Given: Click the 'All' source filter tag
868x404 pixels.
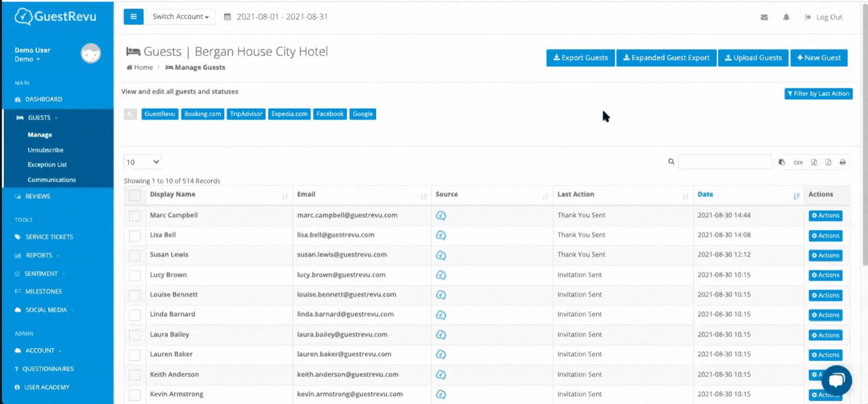Looking at the screenshot, I should [x=131, y=114].
